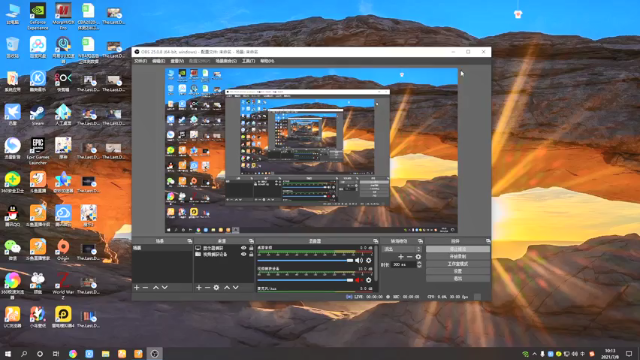The image size is (640, 360).
Task: Click the audio mixer vertical scrollbar
Action: pos(376,264)
